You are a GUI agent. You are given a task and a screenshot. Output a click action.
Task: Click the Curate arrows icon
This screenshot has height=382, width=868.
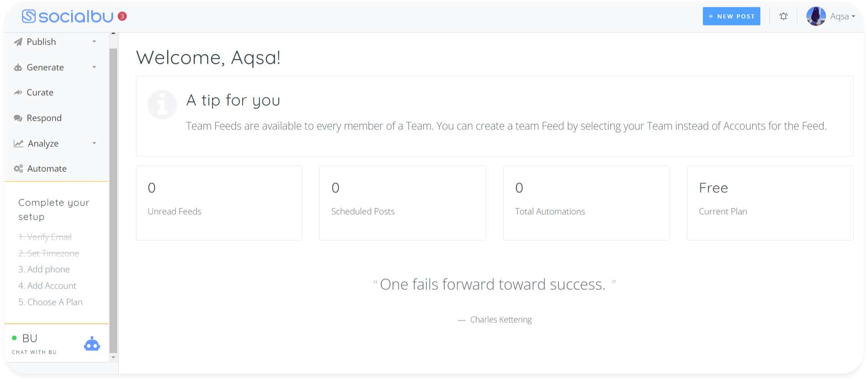18,93
